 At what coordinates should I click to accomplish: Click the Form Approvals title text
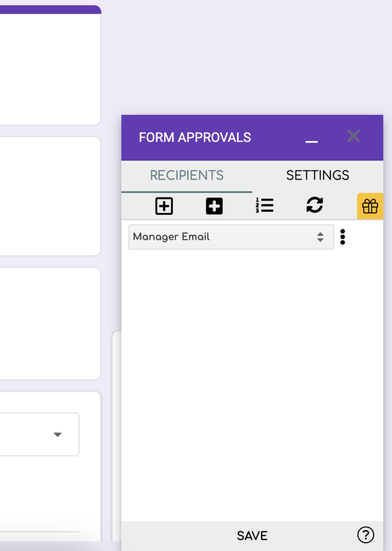(195, 137)
